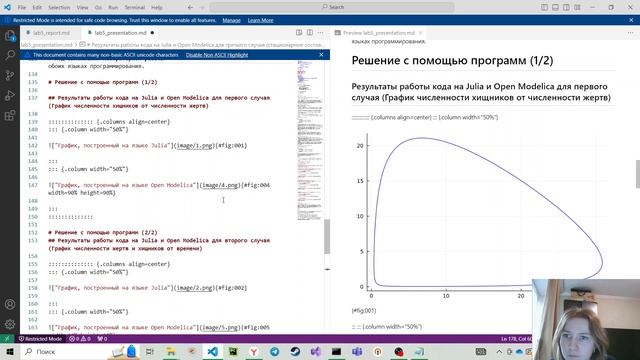The height and width of the screenshot is (360, 640).
Task: Open the Customize Layout control
Action: pyautogui.click(x=578, y=7)
